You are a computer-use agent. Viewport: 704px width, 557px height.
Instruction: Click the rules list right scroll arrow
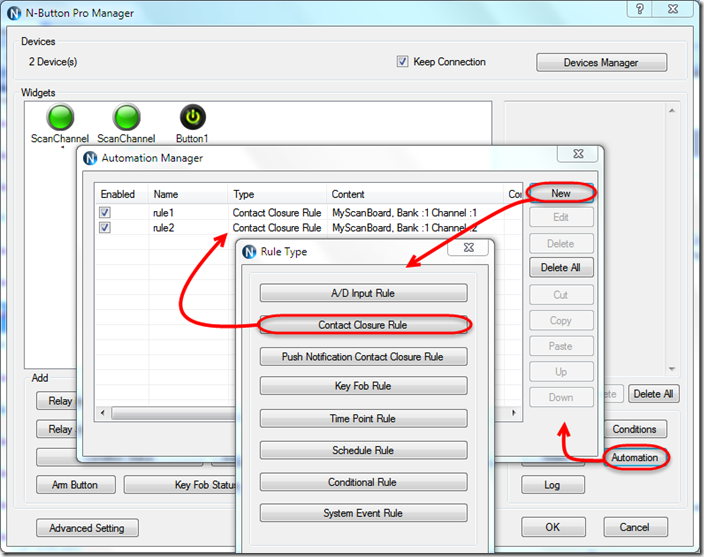514,413
